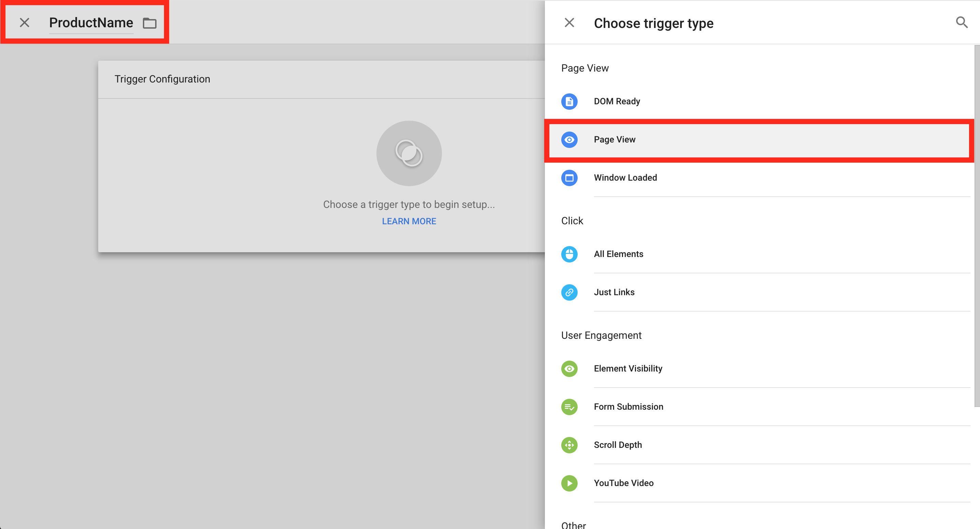Screen dimensions: 980x529
Task: Click the Page View eye icon
Action: click(569, 139)
